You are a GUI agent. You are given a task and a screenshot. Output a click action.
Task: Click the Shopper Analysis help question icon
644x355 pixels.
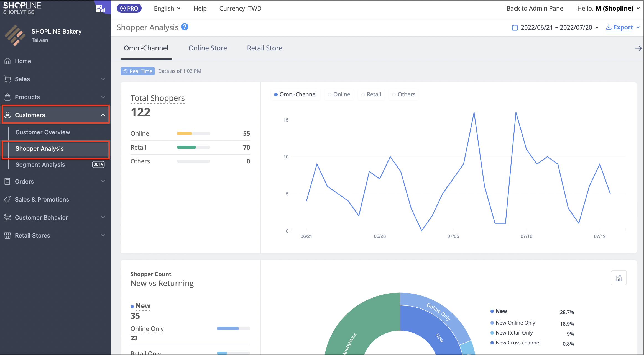click(185, 27)
